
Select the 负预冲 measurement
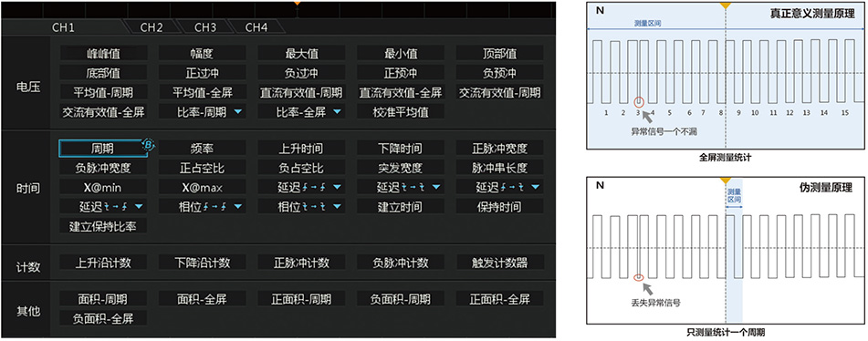[500, 73]
